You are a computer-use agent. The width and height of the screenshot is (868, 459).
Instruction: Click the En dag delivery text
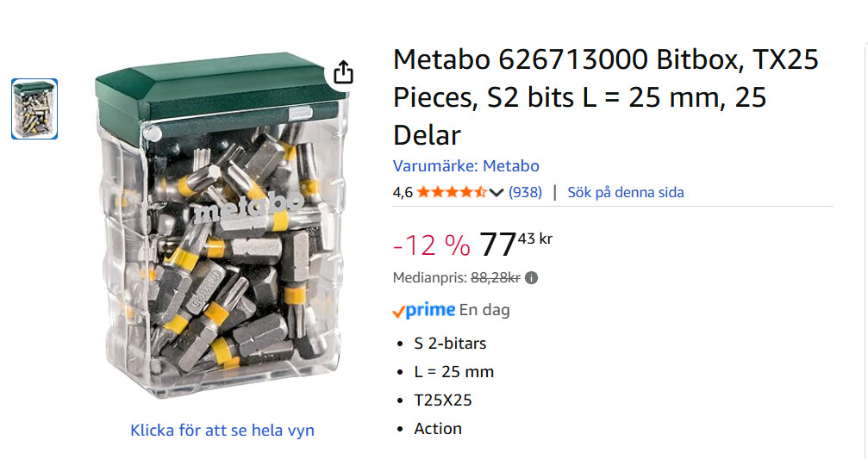click(x=484, y=310)
